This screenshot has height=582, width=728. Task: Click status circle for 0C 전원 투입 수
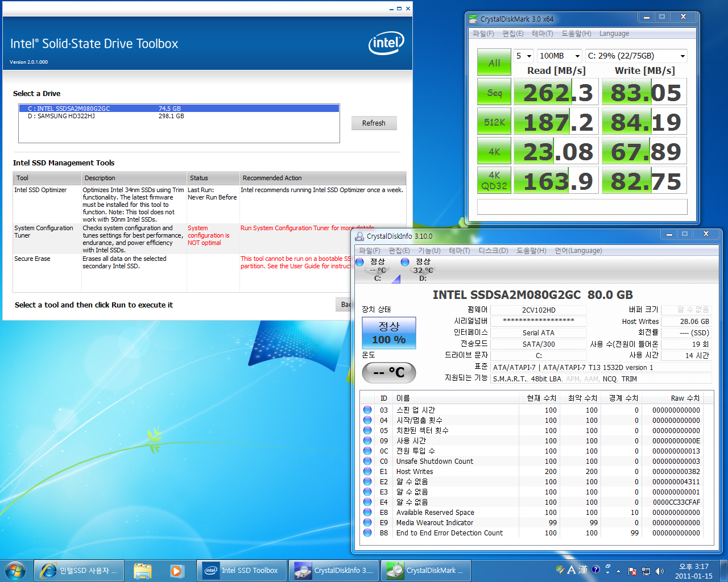pos(367,451)
